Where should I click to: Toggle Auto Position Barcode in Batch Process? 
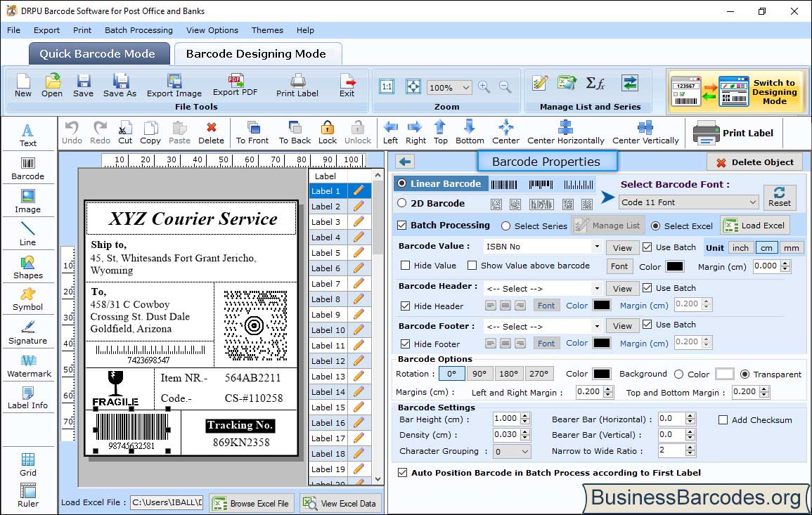402,473
